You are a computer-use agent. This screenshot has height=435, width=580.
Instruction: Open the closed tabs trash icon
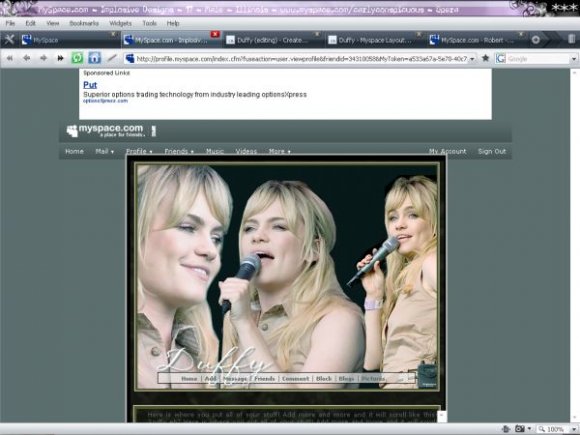571,39
